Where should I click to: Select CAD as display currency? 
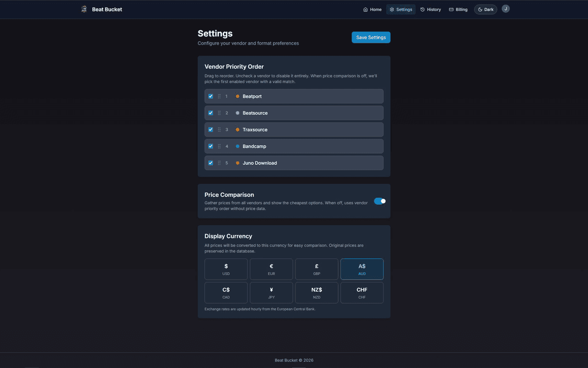pos(226,293)
